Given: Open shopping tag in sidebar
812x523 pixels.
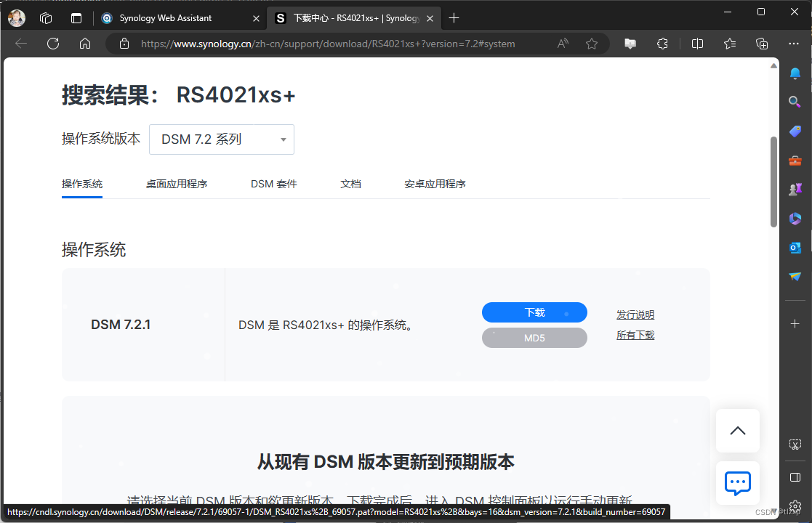Looking at the screenshot, I should tap(795, 131).
